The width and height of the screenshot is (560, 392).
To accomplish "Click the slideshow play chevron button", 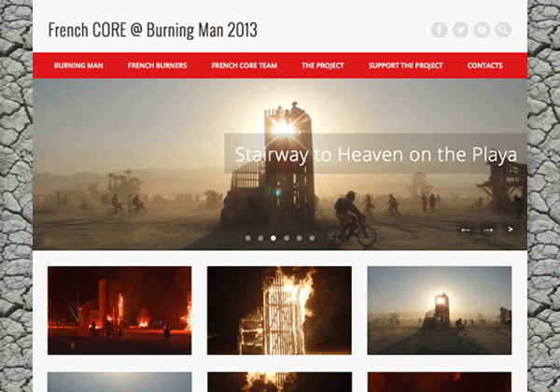I will 511,230.
